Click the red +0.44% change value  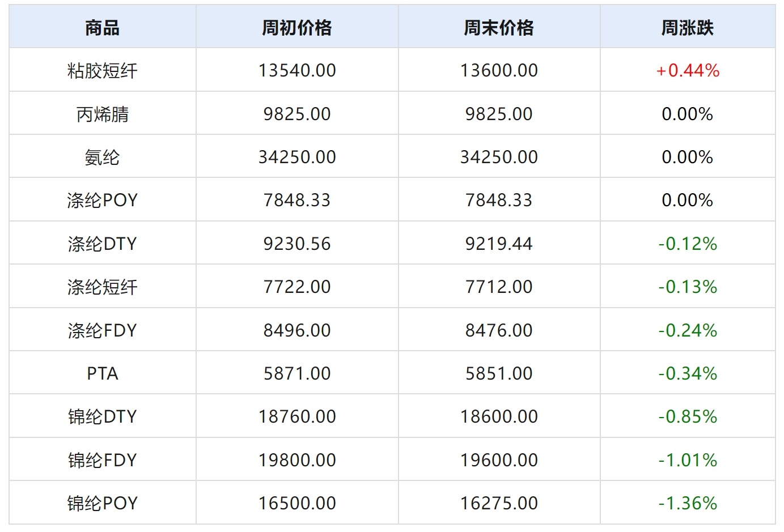coord(687,71)
